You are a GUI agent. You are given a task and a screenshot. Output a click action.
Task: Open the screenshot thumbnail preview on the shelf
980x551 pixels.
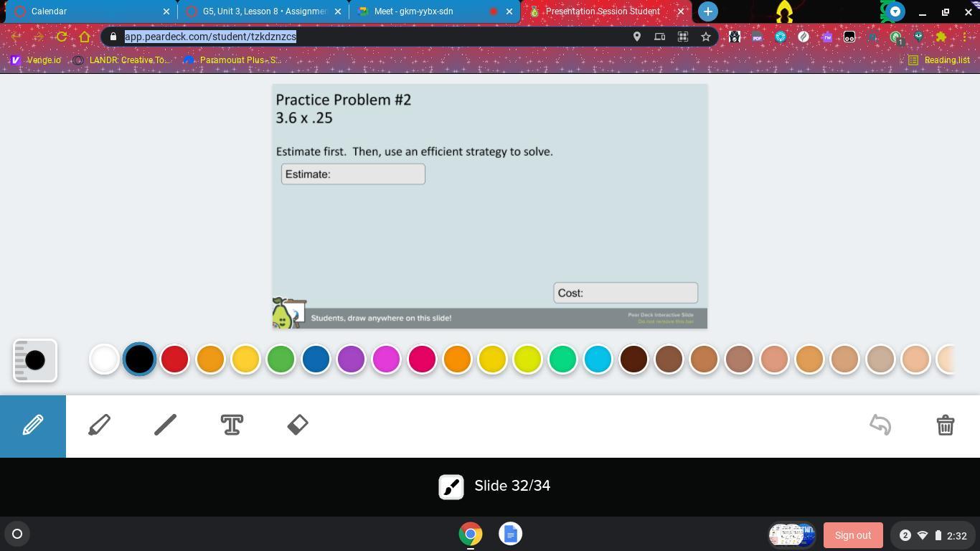(x=792, y=534)
